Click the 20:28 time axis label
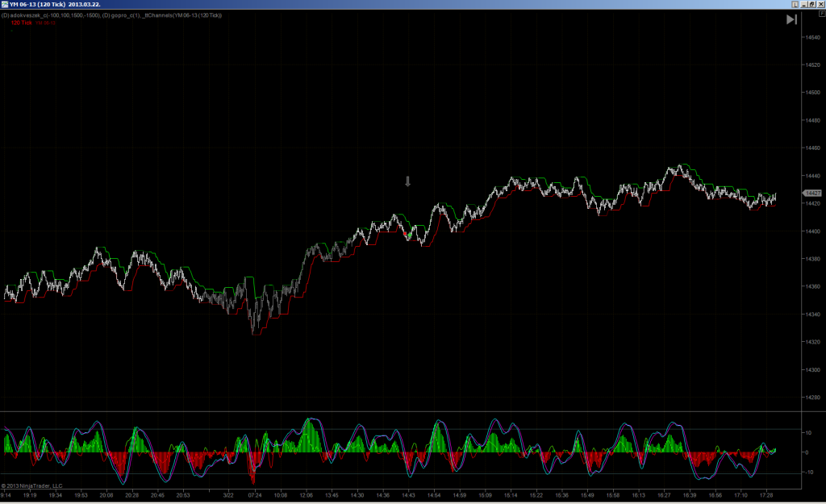826x504 pixels. [131, 495]
